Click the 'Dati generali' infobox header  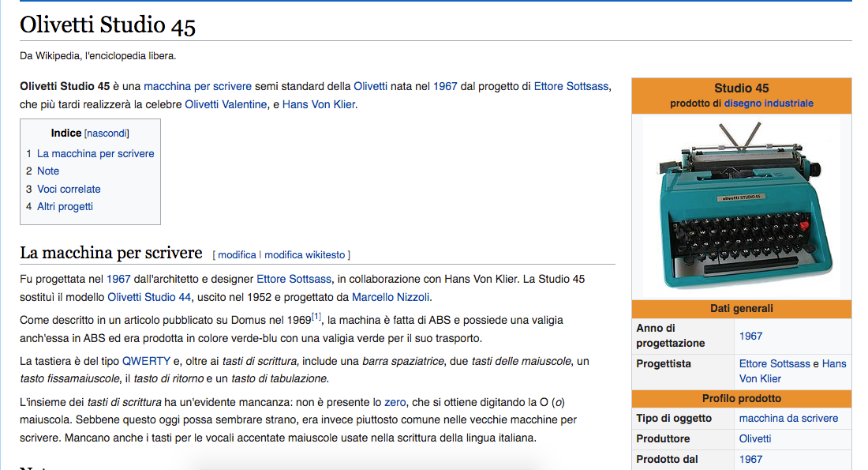741,309
